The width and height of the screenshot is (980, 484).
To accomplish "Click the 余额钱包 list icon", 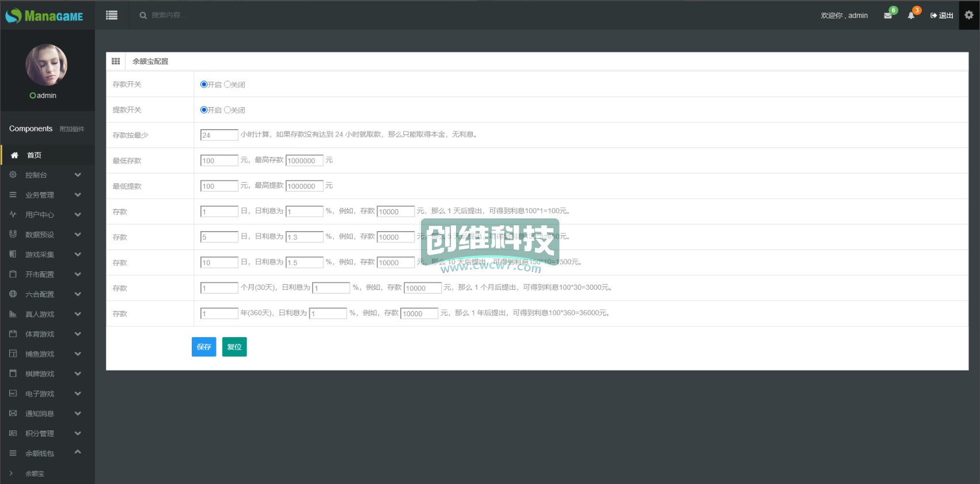I will (x=13, y=453).
